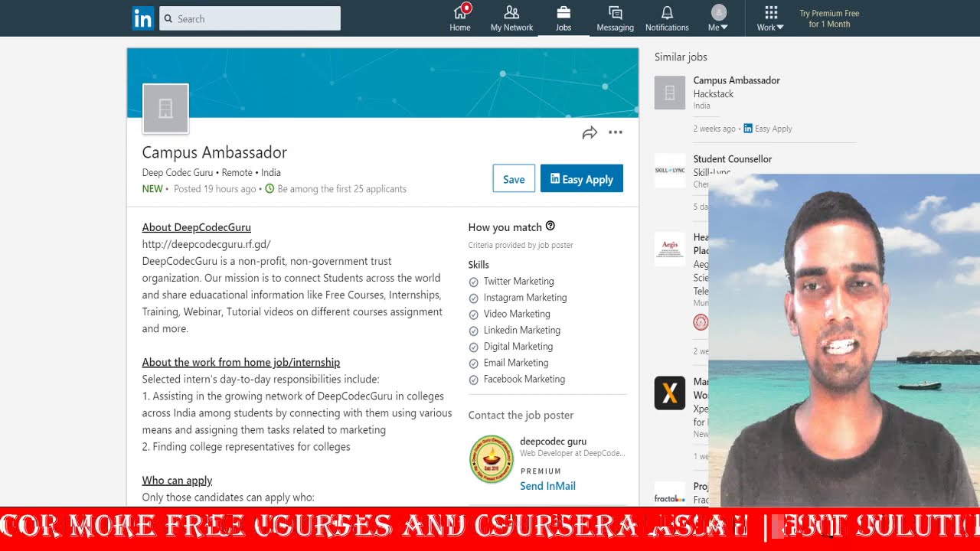Open the Home tab in navigation
980x551 pixels.
tap(460, 18)
